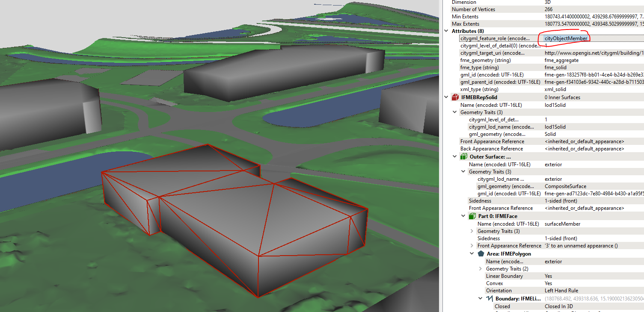Click the Area IFMEPolygon pentagon icon
The image size is (644, 312).
coord(481,254)
